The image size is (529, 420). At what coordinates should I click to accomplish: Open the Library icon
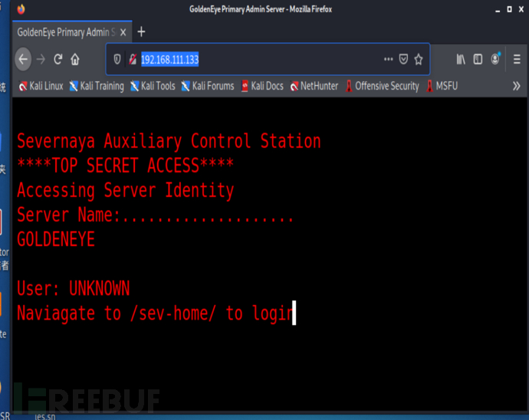[x=461, y=59]
